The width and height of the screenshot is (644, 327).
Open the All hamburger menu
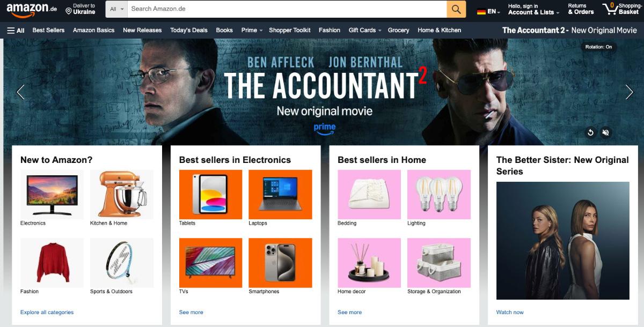(x=16, y=31)
